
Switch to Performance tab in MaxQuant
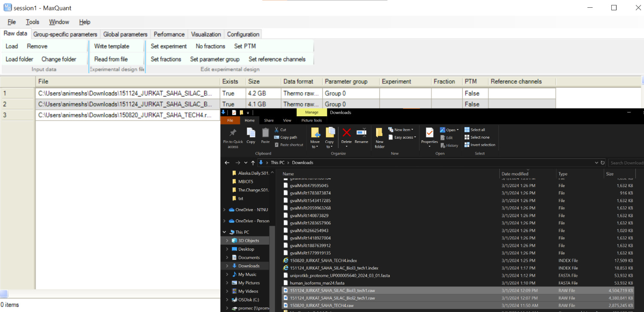click(x=169, y=34)
